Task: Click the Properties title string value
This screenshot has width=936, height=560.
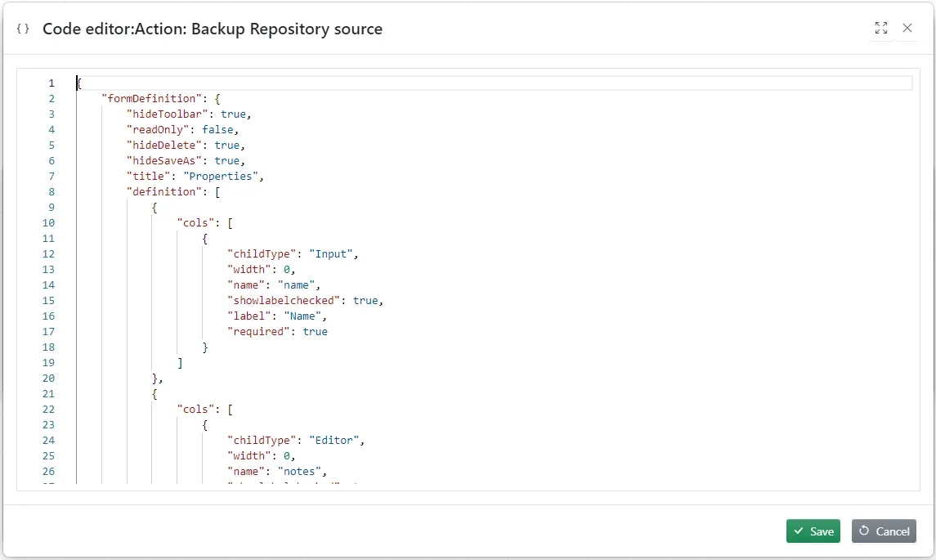Action: click(221, 176)
